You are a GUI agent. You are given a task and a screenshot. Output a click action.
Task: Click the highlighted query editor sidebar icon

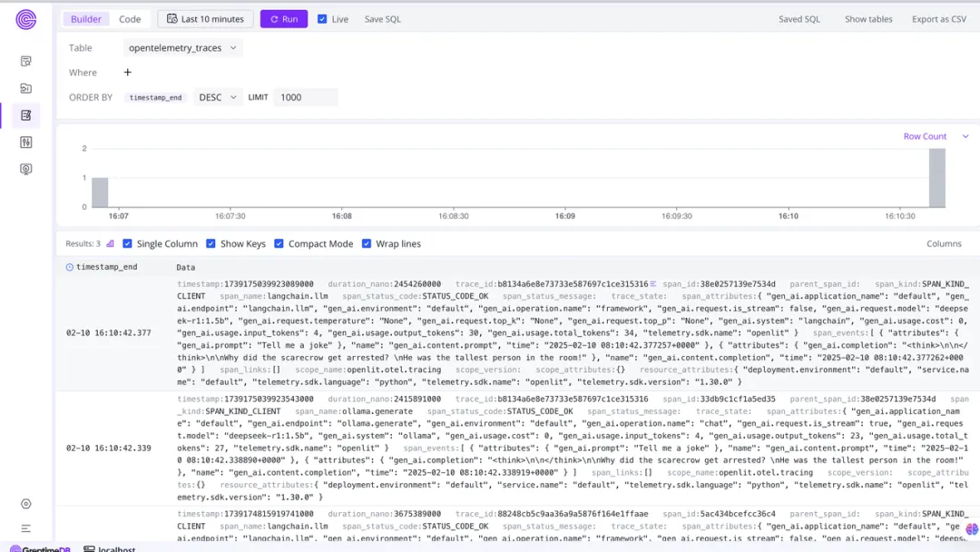[x=25, y=115]
